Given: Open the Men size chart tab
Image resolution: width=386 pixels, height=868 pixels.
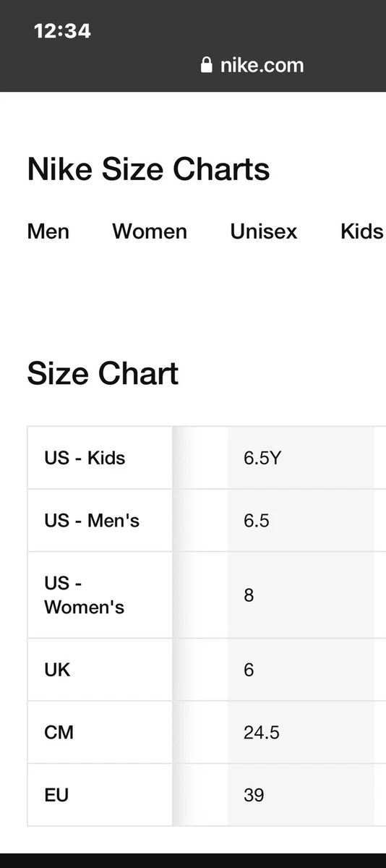Looking at the screenshot, I should [48, 231].
